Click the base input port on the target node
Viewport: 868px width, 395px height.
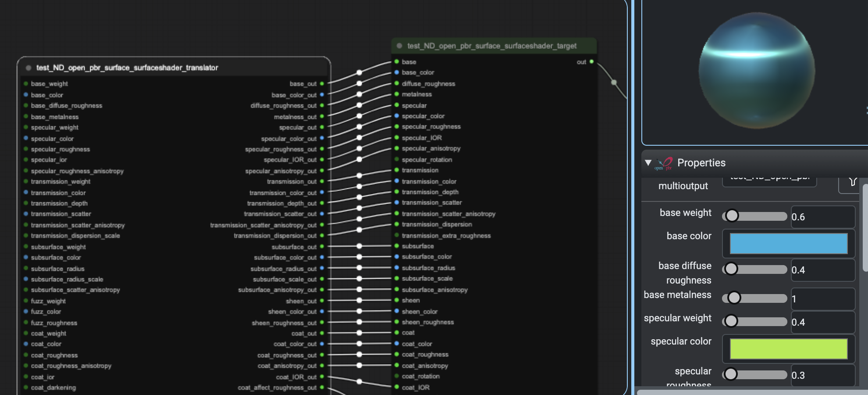point(397,62)
